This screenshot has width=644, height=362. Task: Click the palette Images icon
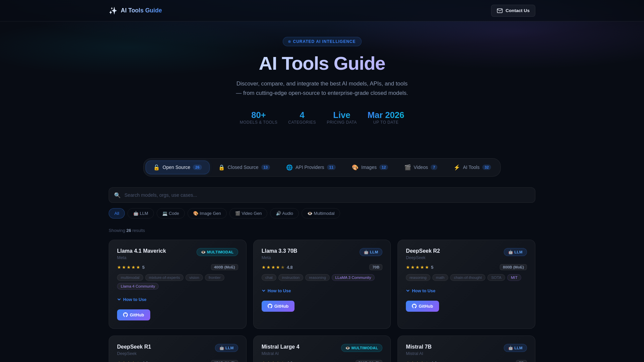(355, 168)
